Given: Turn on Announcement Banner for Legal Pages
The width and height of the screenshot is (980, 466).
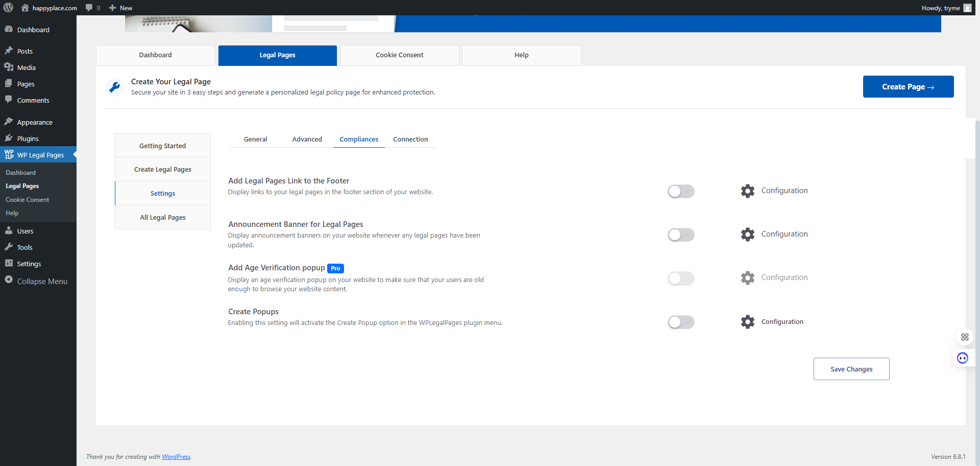Looking at the screenshot, I should pos(681,235).
